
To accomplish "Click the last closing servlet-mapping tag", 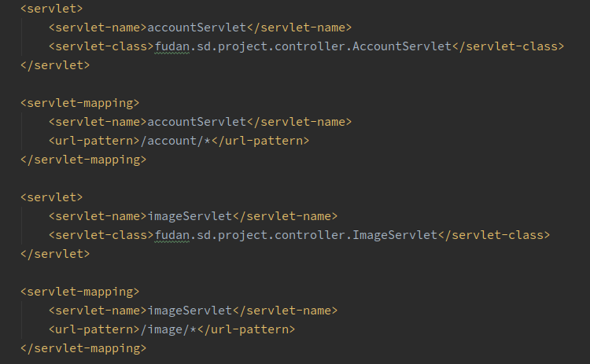I will coord(83,348).
